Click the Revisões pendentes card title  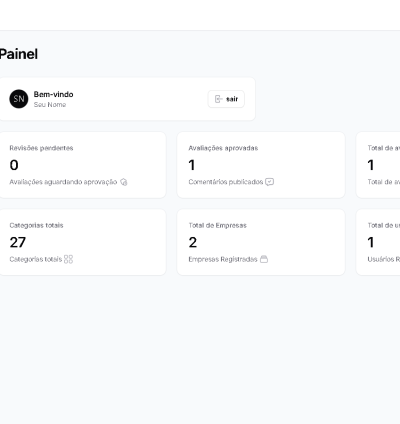click(41, 148)
